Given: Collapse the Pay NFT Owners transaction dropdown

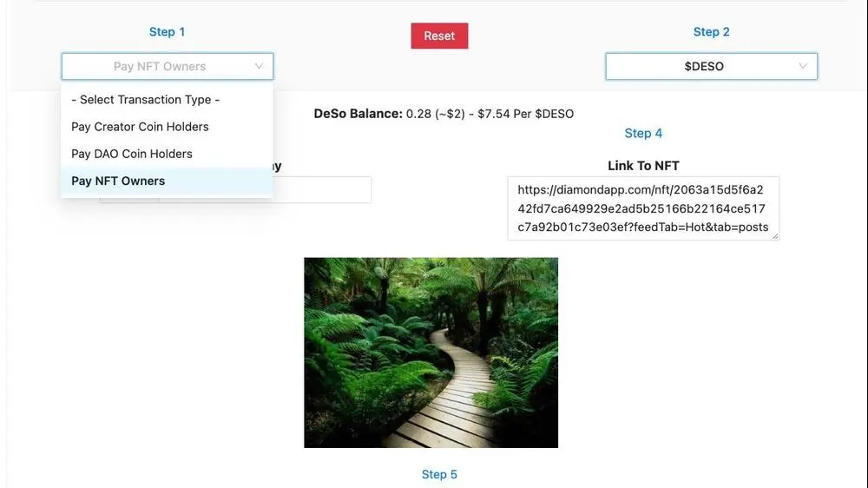Looking at the screenshot, I should point(160,67).
